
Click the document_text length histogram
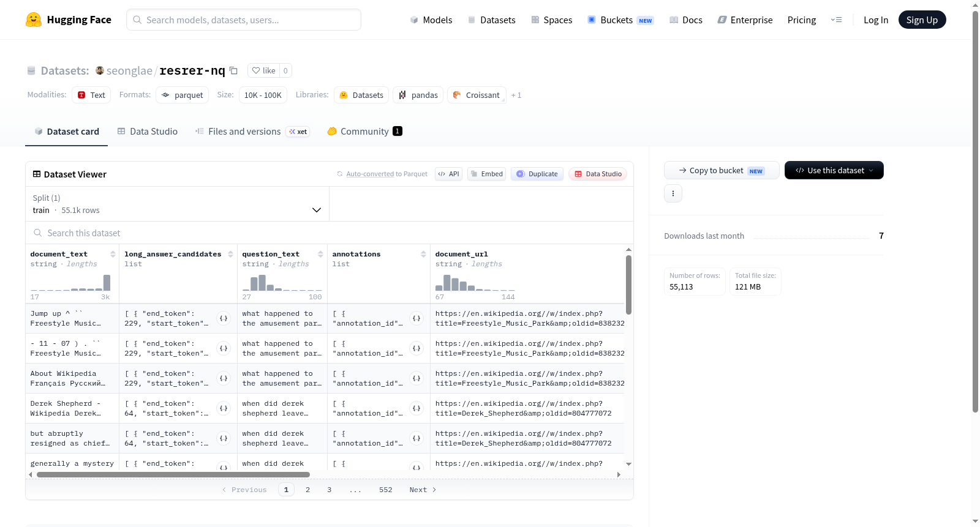pyautogui.click(x=70, y=282)
